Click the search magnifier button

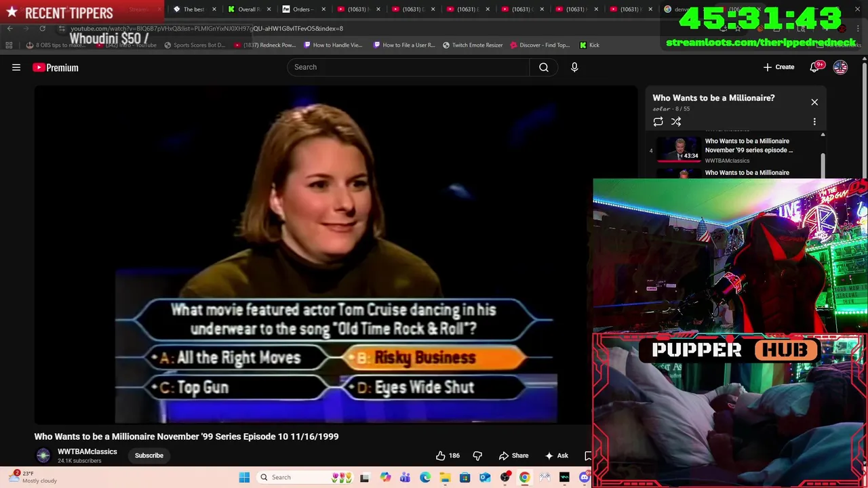tap(544, 67)
